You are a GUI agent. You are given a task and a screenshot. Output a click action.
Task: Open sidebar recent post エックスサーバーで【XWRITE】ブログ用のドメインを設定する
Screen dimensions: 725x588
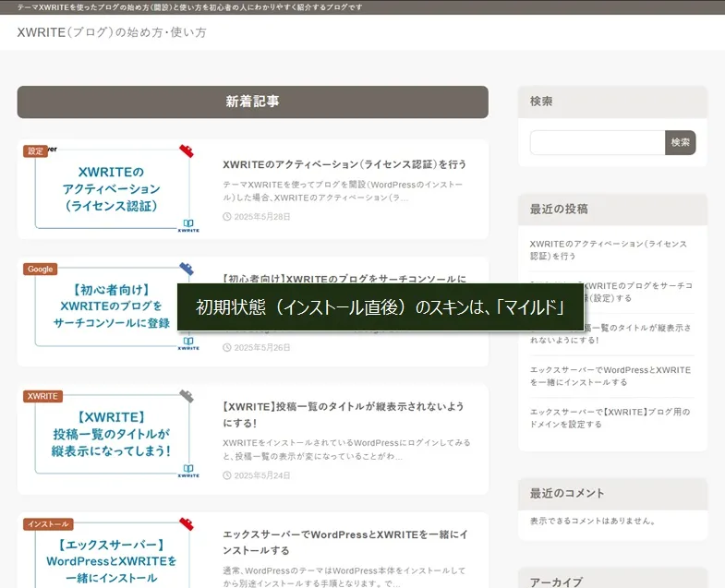tap(610, 418)
